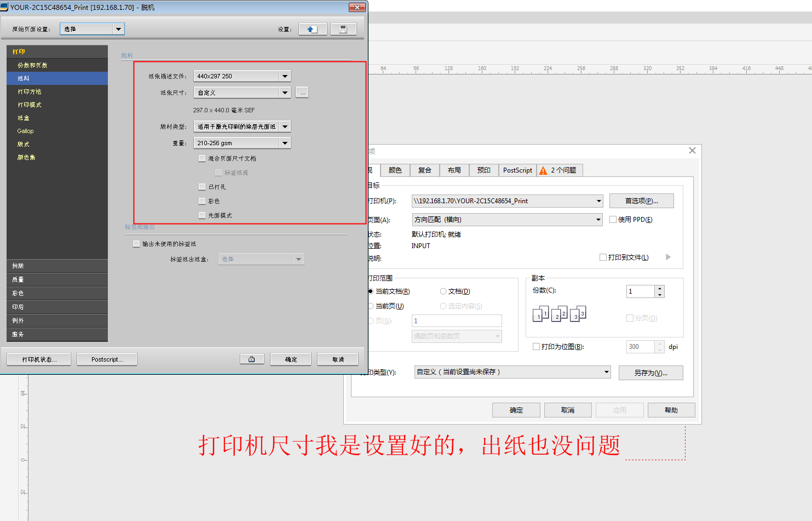Expand 质量 category in sidebar
This screenshot has width=812, height=521.
click(57, 279)
